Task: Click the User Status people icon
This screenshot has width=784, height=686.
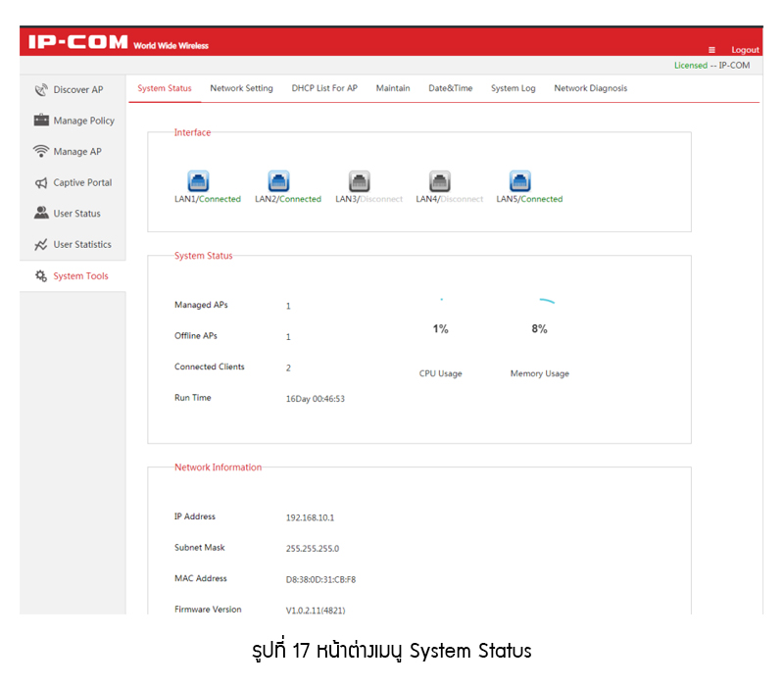Action: point(41,213)
